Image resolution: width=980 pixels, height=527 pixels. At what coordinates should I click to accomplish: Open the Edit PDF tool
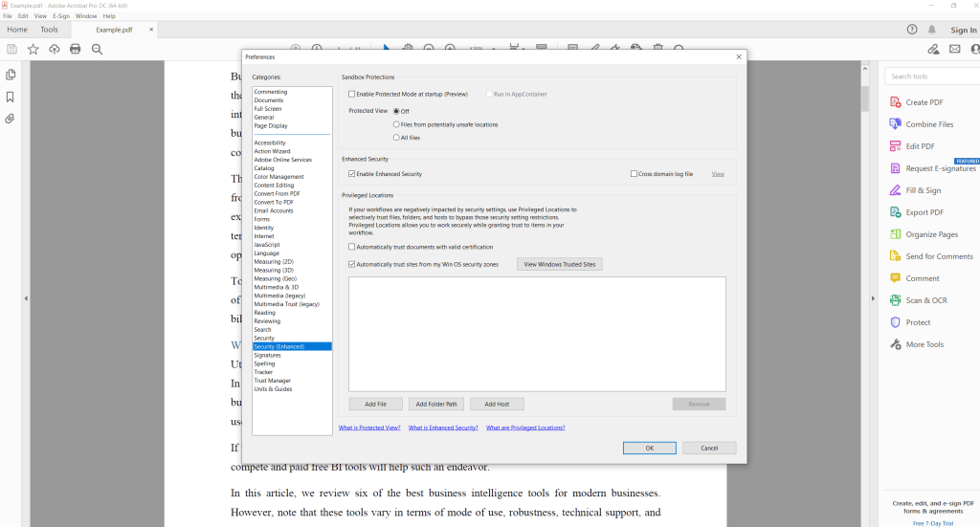pos(912,146)
